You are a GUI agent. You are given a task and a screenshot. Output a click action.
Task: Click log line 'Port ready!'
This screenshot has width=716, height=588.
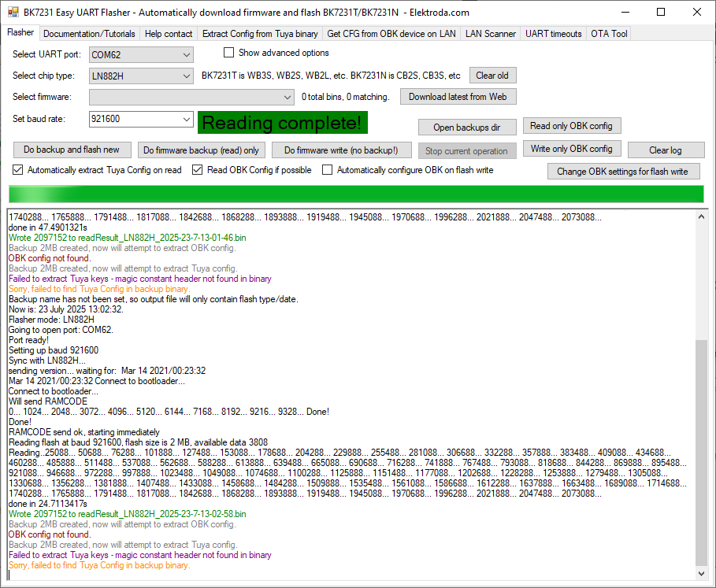29,340
